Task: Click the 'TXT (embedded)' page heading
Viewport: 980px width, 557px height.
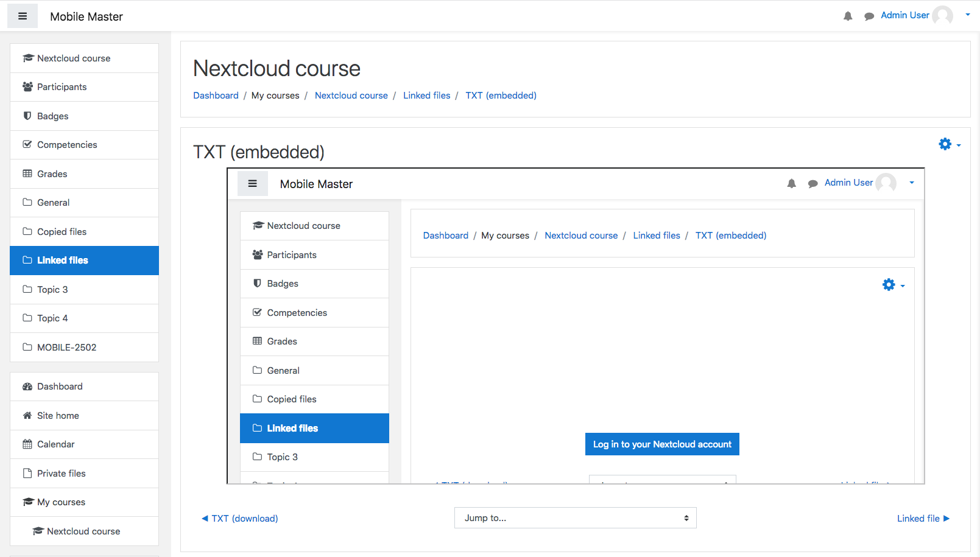Action: 259,152
